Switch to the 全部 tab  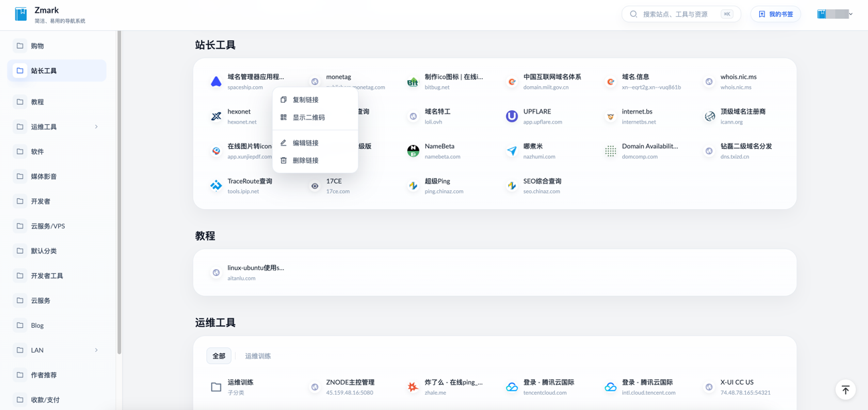pos(219,356)
